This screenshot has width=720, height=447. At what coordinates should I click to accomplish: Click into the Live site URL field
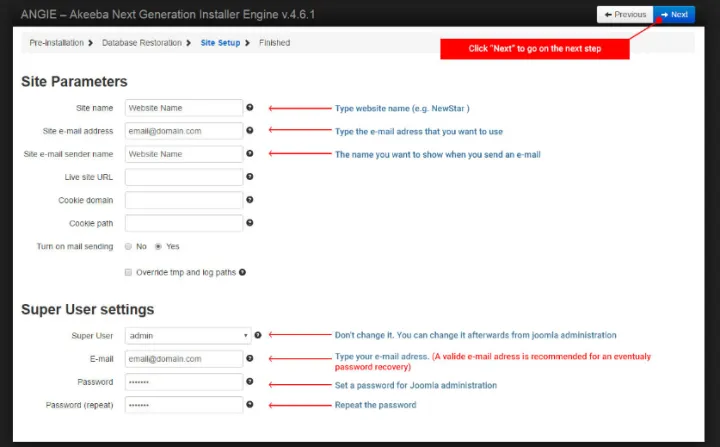184,177
